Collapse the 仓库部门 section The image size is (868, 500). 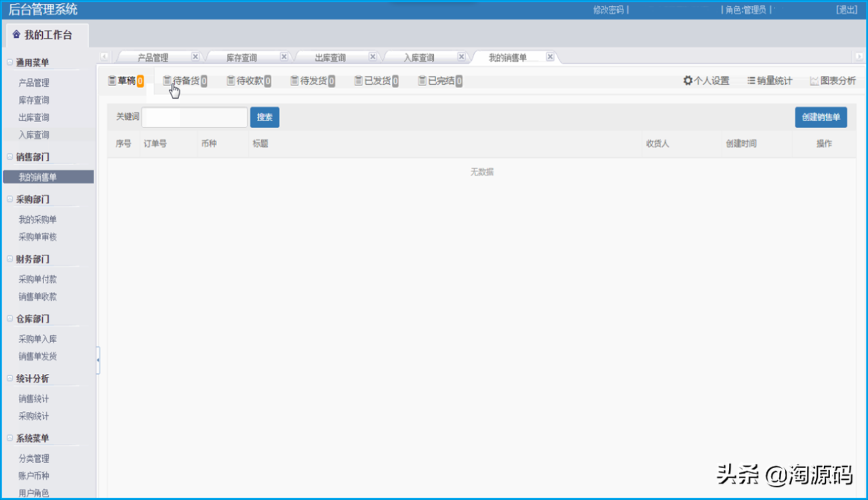(x=10, y=318)
